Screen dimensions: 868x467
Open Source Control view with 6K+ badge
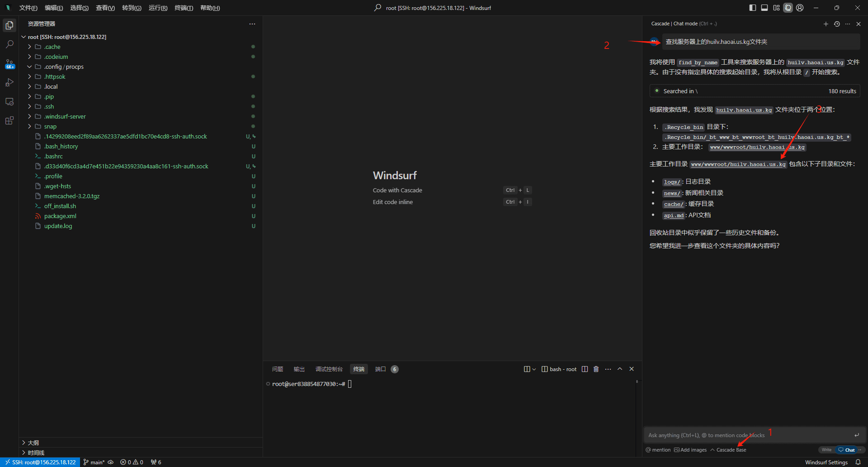tap(9, 64)
